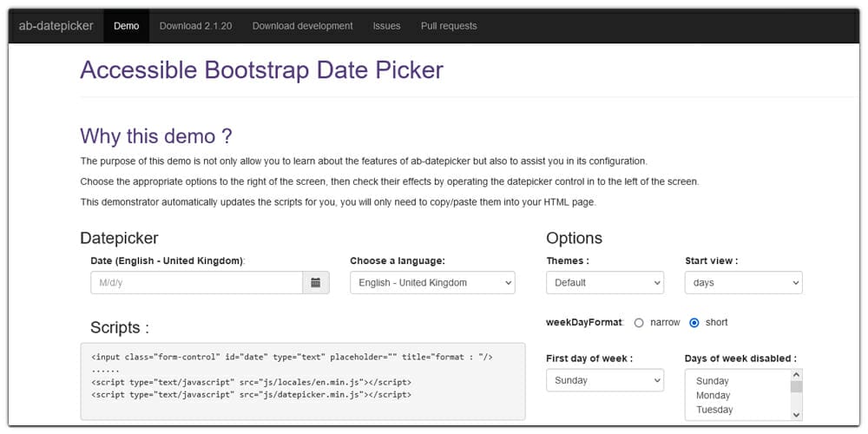868x434 pixels.
Task: Click the Why this demo ? heading
Action: (x=156, y=136)
